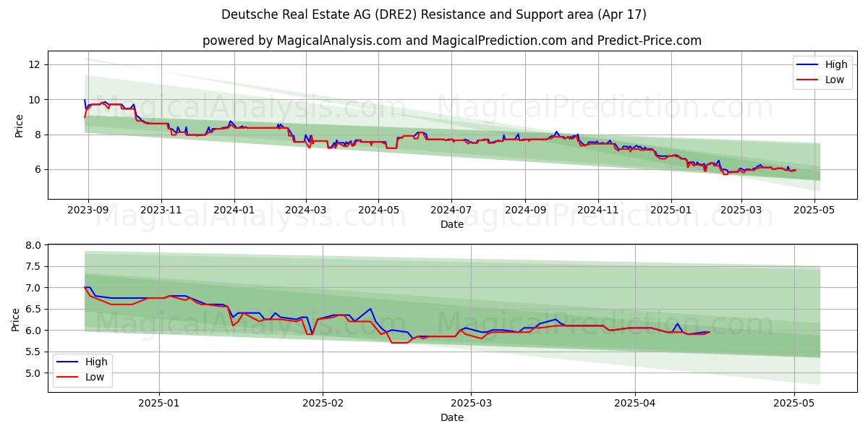Click the '2025-01' tick label in bottom chart
Image resolution: width=868 pixels, height=434 pixels.
pos(158,404)
